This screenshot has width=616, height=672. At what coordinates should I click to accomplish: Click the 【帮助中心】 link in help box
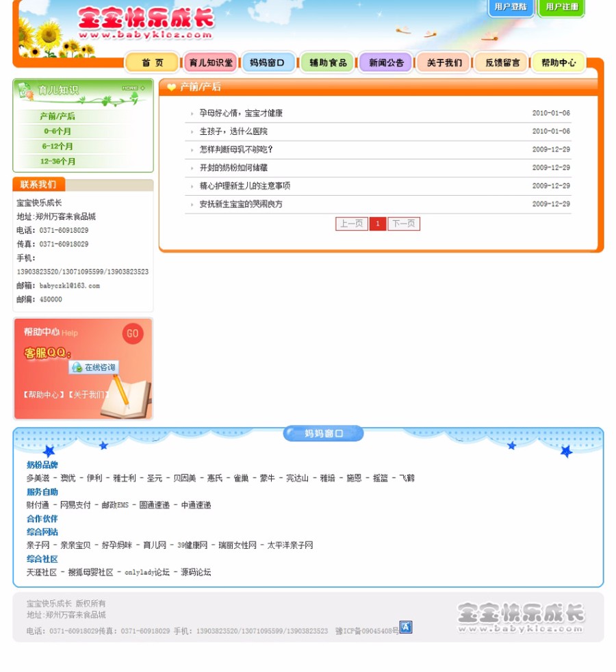(x=43, y=395)
